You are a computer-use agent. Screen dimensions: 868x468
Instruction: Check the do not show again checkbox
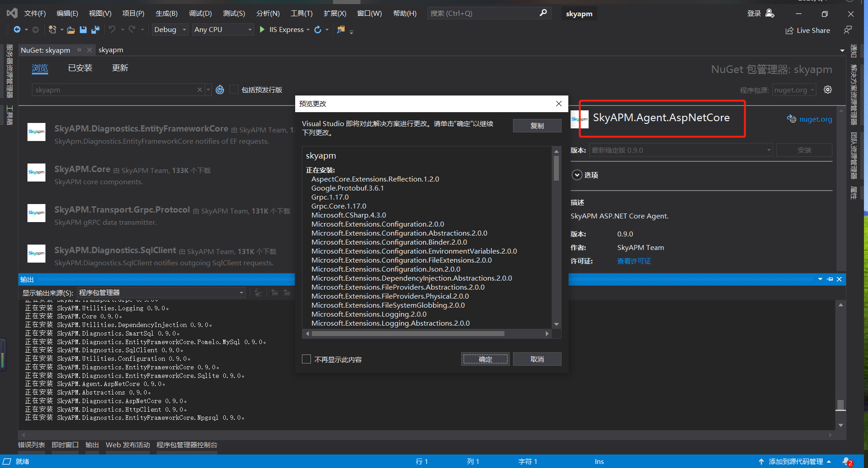pos(306,359)
